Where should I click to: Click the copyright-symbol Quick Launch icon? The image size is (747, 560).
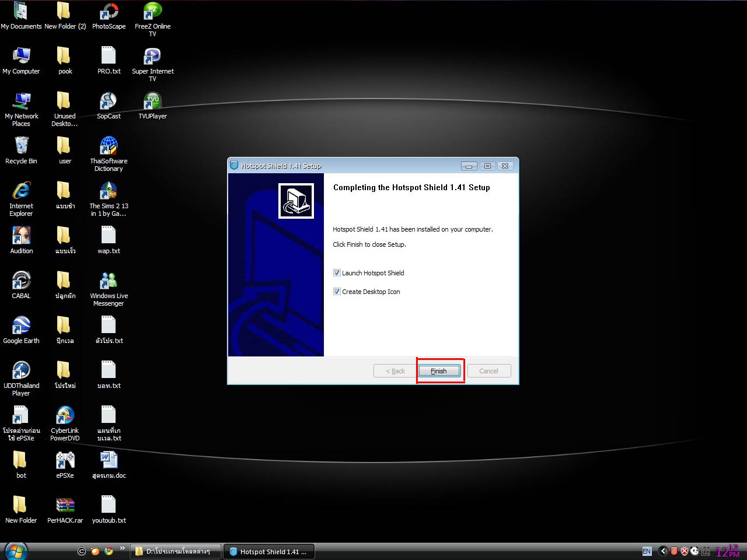[82, 551]
